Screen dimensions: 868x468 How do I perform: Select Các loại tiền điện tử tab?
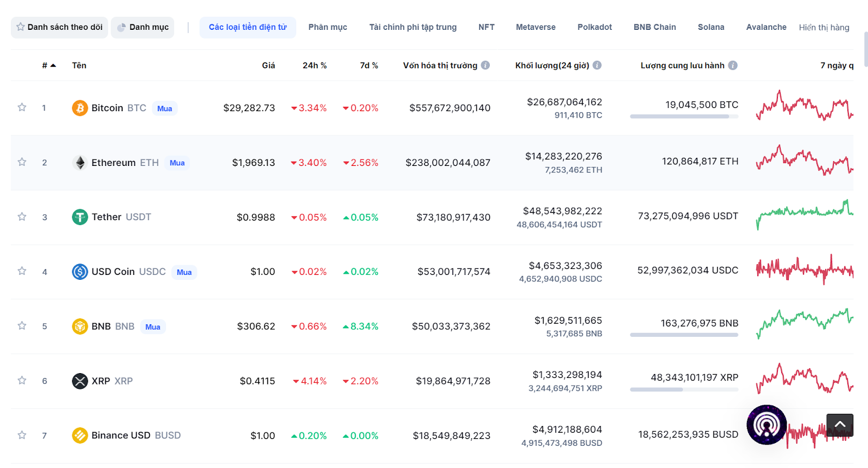point(248,27)
